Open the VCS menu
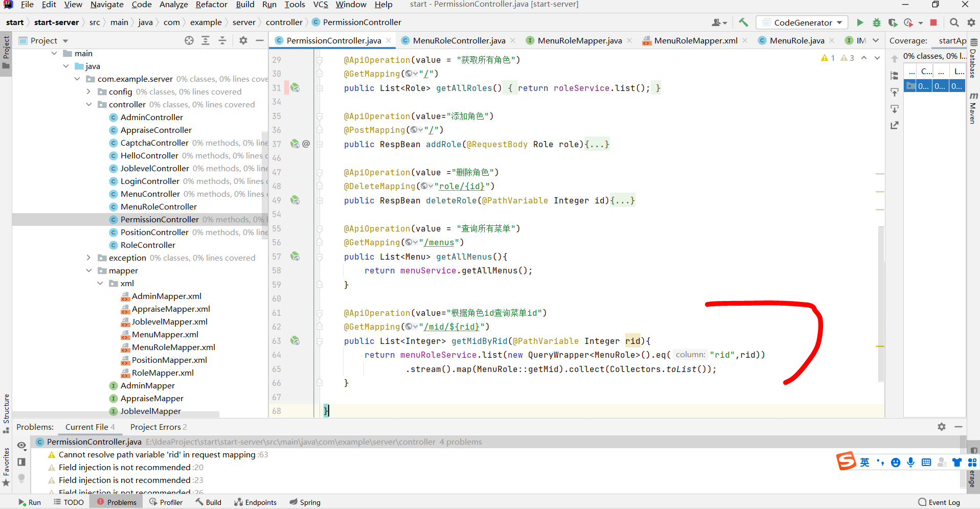980x509 pixels. coord(321,5)
